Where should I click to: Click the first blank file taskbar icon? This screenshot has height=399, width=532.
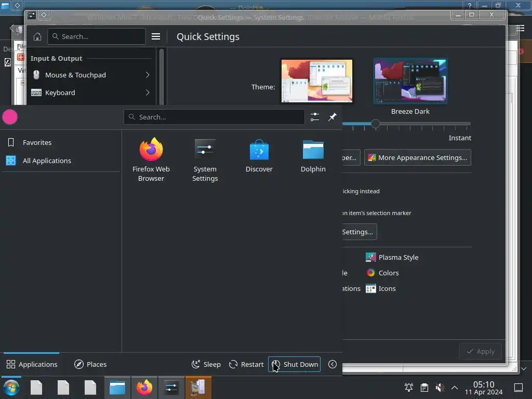[36, 388]
